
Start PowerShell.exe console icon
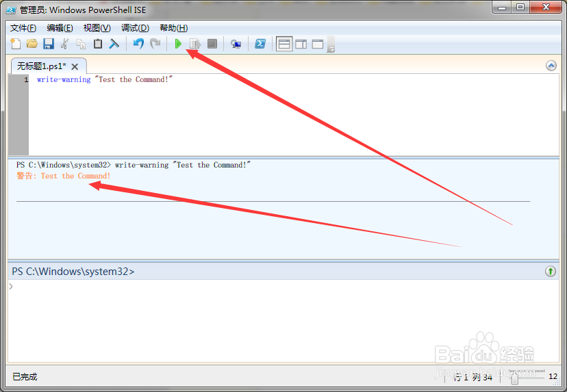click(x=260, y=44)
